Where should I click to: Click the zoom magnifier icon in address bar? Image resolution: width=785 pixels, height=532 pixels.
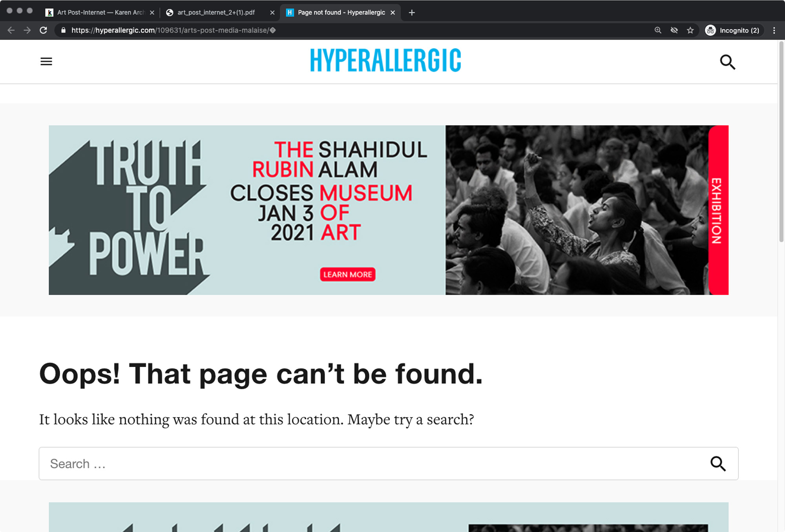click(658, 30)
